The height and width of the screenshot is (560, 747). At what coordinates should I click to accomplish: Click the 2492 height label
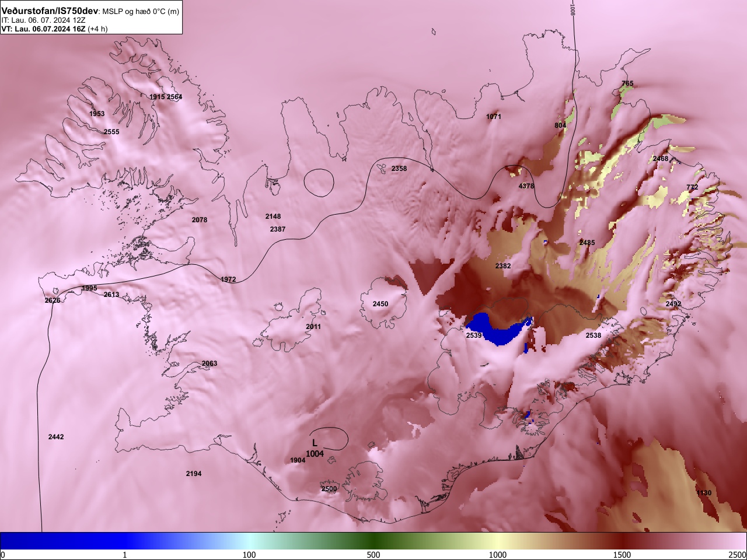[x=673, y=304]
